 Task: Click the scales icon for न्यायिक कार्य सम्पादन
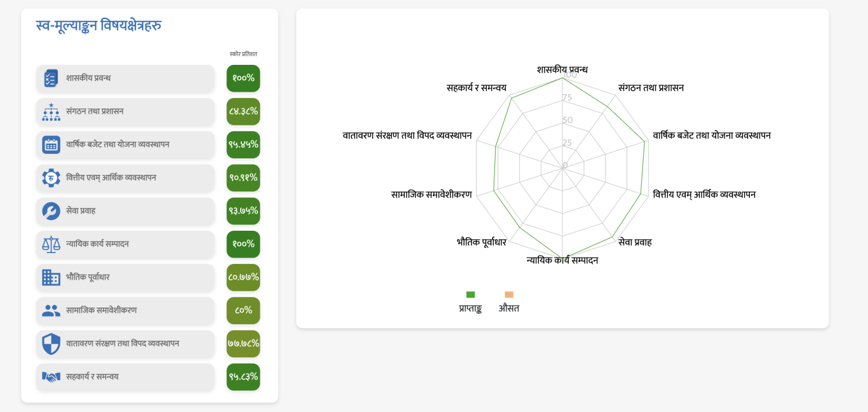[51, 244]
